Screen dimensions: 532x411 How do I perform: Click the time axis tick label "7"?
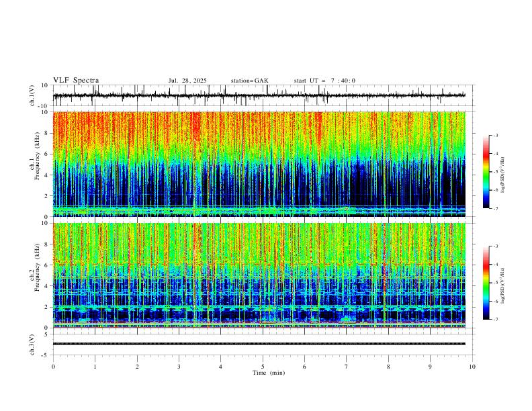(347, 367)
